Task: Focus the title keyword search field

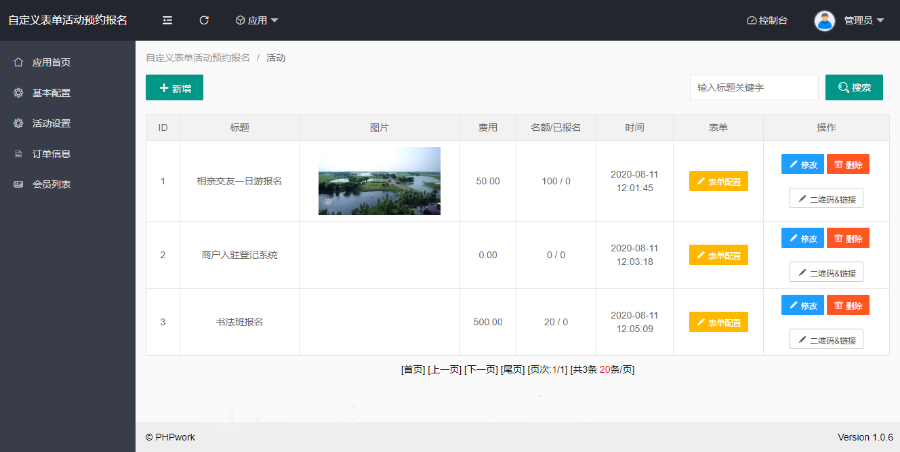Action: pos(753,88)
